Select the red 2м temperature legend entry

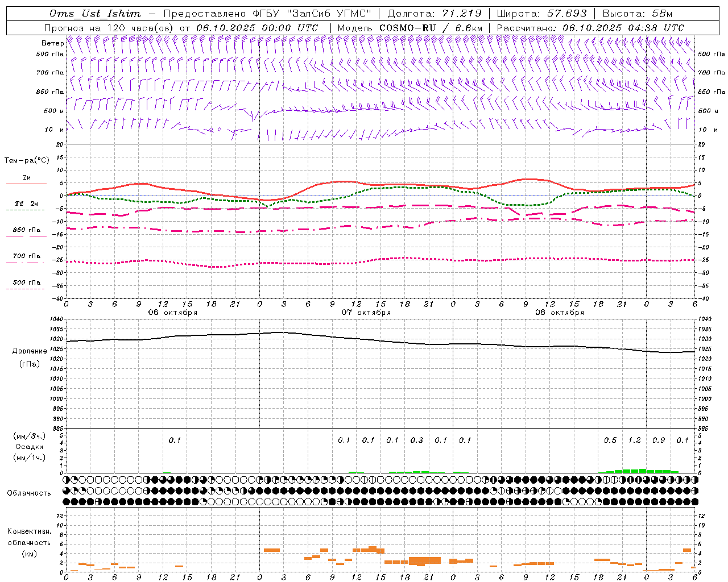click(27, 180)
